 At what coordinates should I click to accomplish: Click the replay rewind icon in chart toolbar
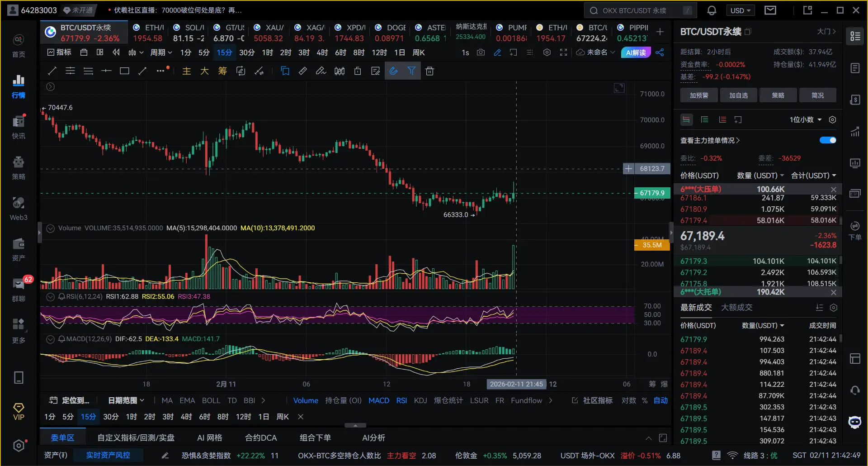pos(116,52)
